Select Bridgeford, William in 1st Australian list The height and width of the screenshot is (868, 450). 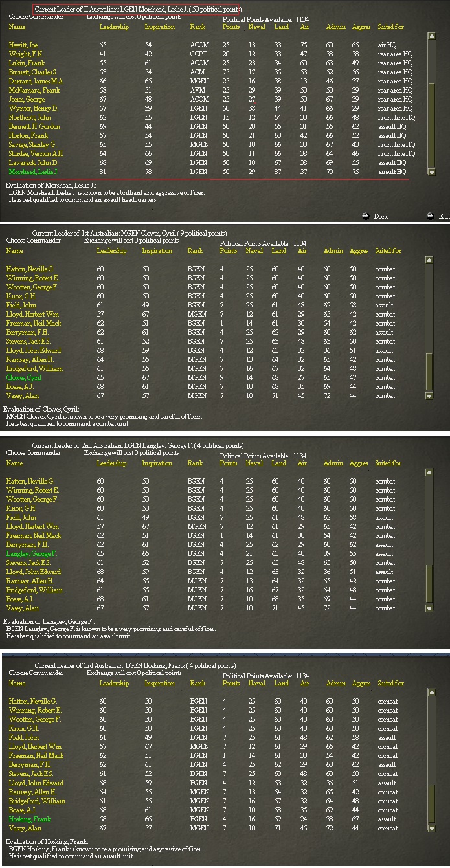[x=34, y=368]
